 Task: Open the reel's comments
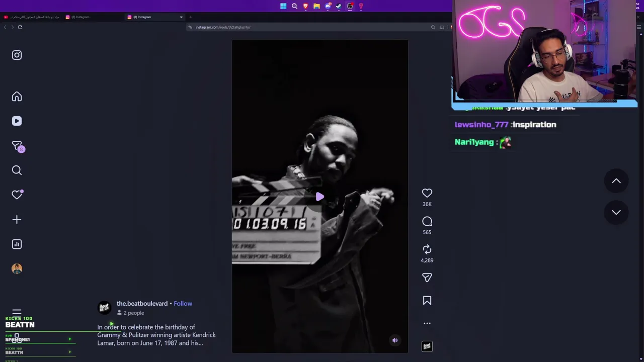click(427, 222)
